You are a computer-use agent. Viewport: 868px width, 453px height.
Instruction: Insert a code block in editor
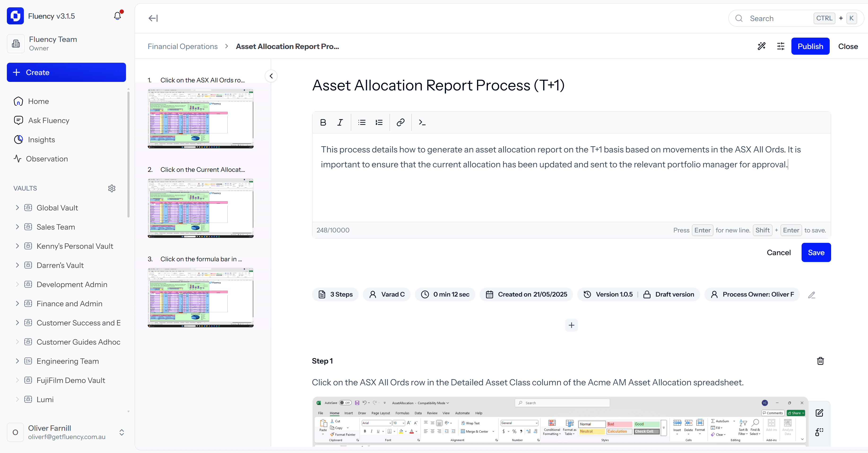point(422,122)
